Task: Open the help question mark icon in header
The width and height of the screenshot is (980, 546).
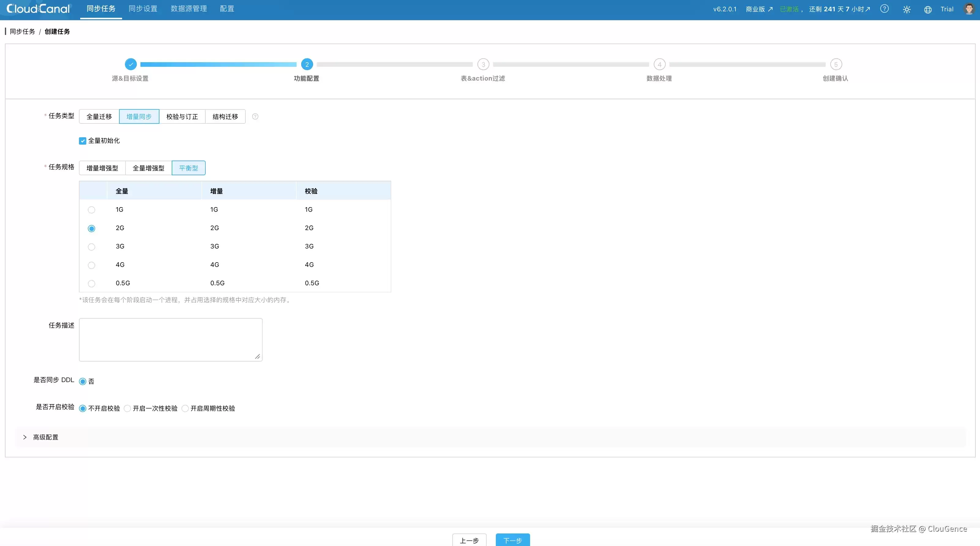Action: pyautogui.click(x=885, y=9)
